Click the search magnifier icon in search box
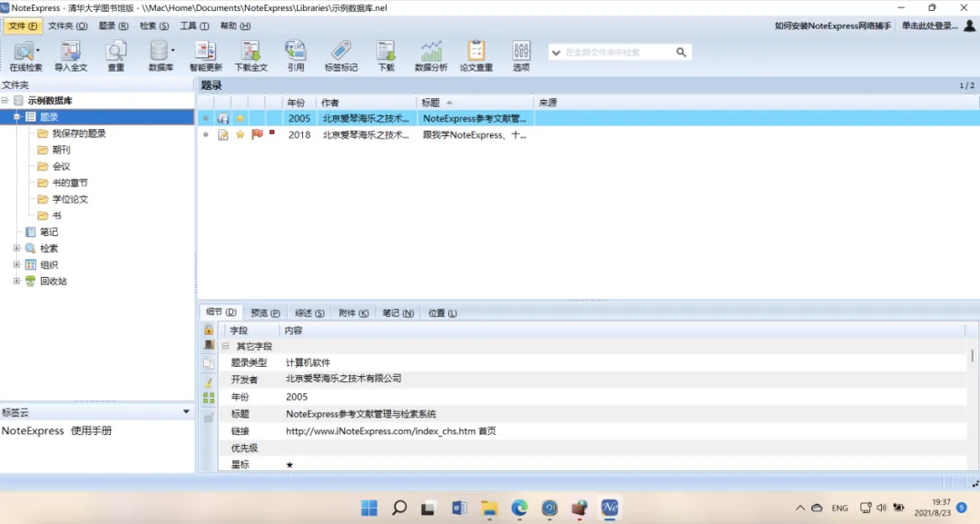Image resolution: width=980 pixels, height=524 pixels. click(x=681, y=53)
